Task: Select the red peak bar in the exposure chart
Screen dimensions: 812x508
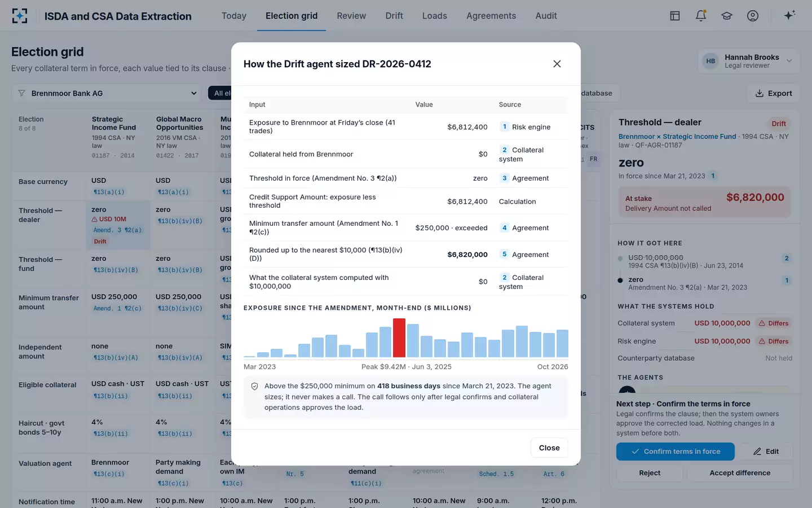Action: point(399,338)
